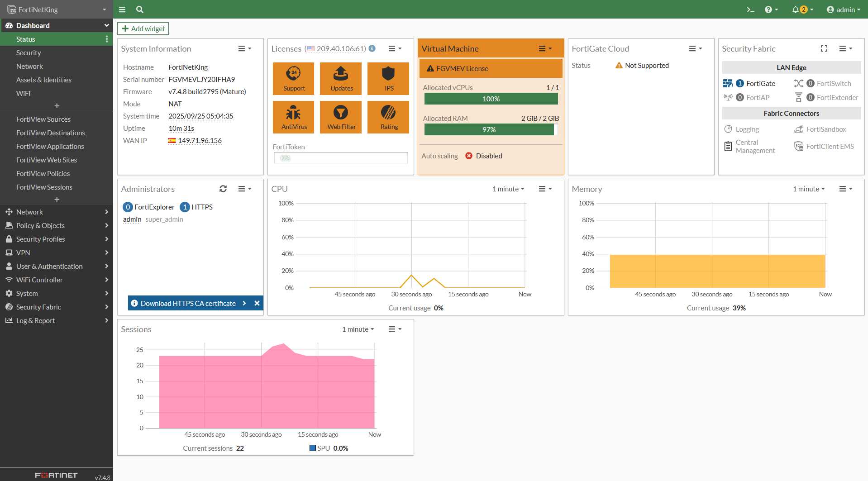The height and width of the screenshot is (481, 868).
Task: Open the Memory widget hamburger menu
Action: (x=846, y=189)
